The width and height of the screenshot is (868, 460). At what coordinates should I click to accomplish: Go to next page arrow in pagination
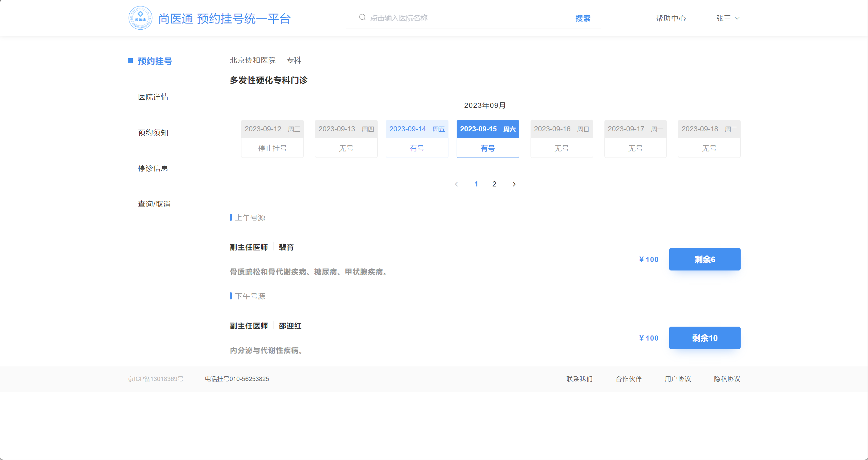tap(514, 184)
